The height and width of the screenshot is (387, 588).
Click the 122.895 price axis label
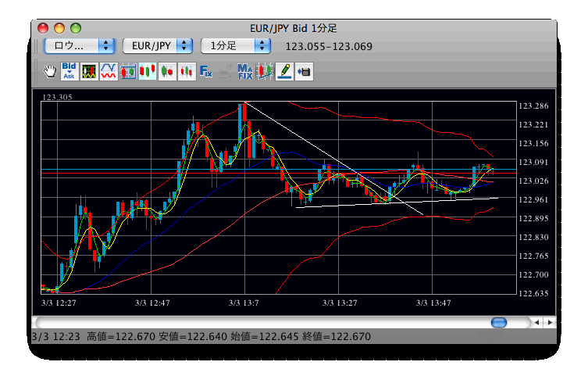coord(533,218)
